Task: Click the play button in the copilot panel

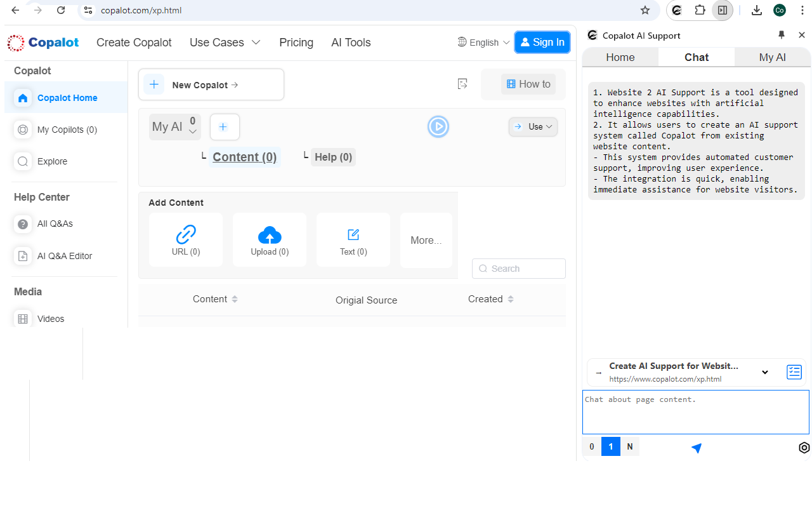Action: [x=438, y=126]
